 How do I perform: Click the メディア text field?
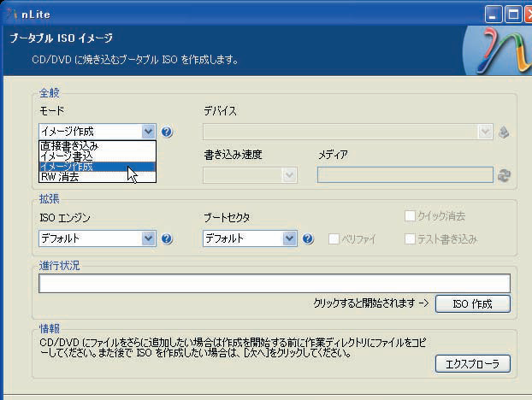(405, 175)
